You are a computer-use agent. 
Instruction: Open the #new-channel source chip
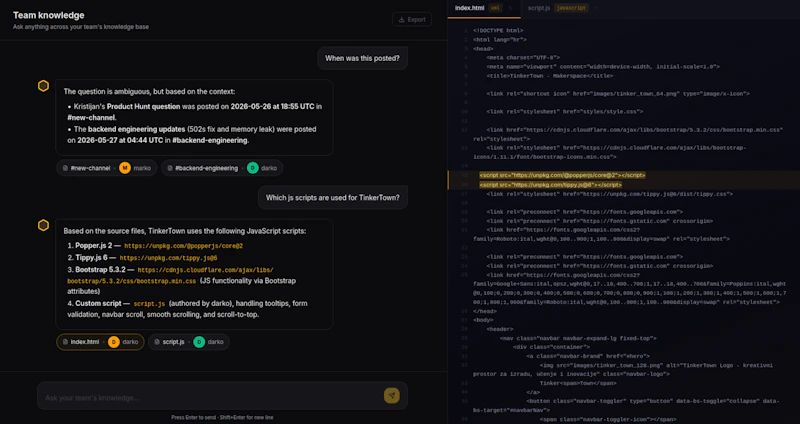click(107, 168)
